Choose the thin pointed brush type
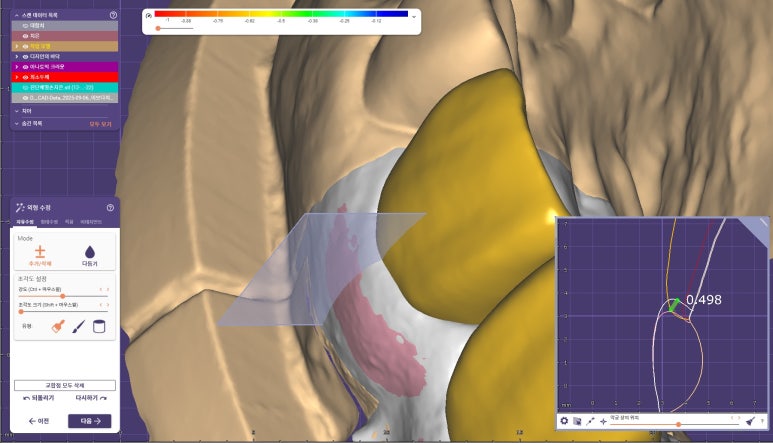773x443 pixels. [75, 326]
